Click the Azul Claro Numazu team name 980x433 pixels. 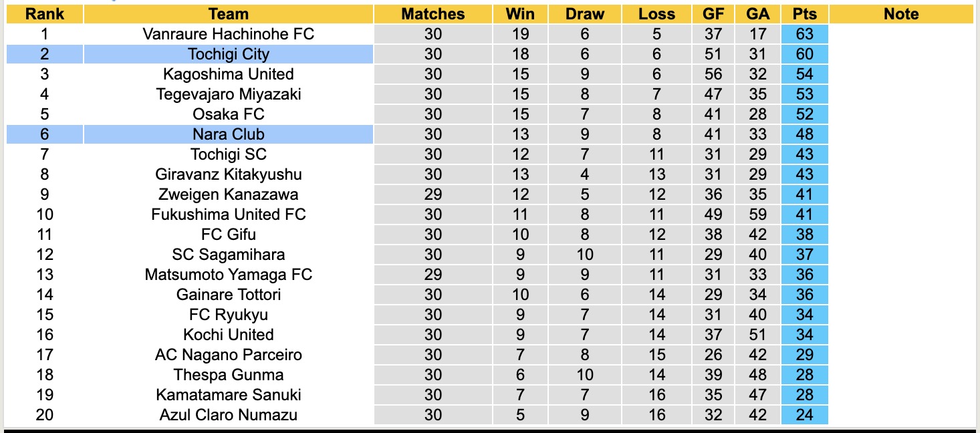tap(228, 415)
